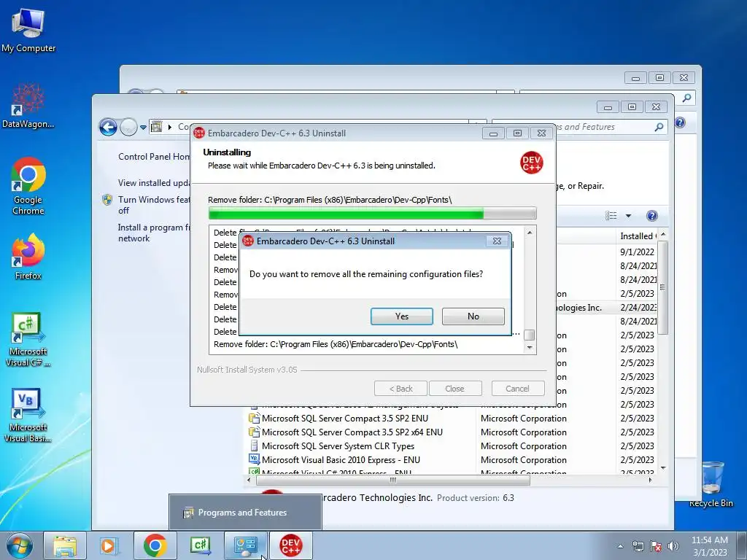Open My Computer desktop icon
The height and width of the screenshot is (560, 747).
[28, 31]
